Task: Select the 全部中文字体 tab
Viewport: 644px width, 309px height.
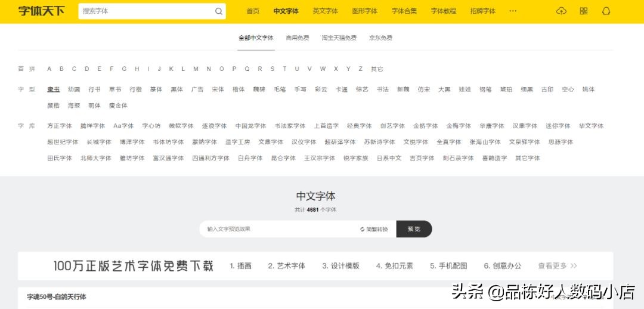Action: pos(256,38)
